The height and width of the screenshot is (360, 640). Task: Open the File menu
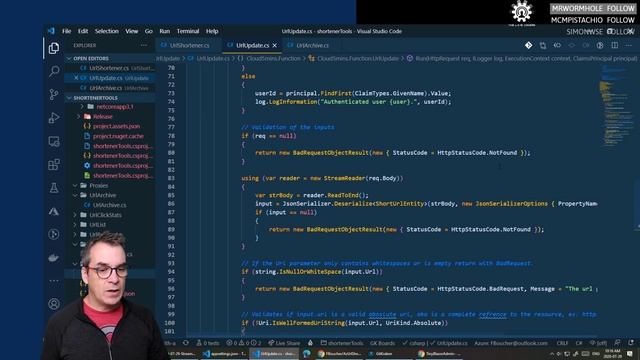pyautogui.click(x=67, y=31)
